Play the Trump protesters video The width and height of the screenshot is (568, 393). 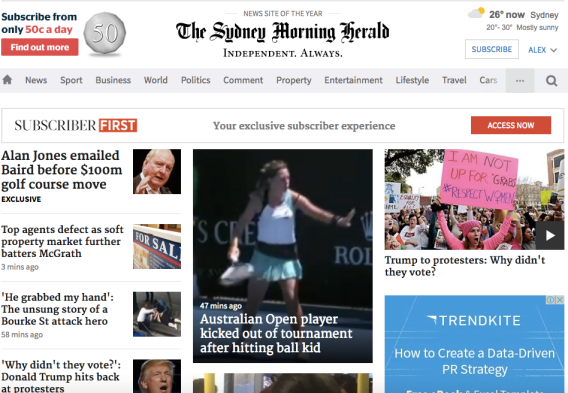[x=550, y=235]
